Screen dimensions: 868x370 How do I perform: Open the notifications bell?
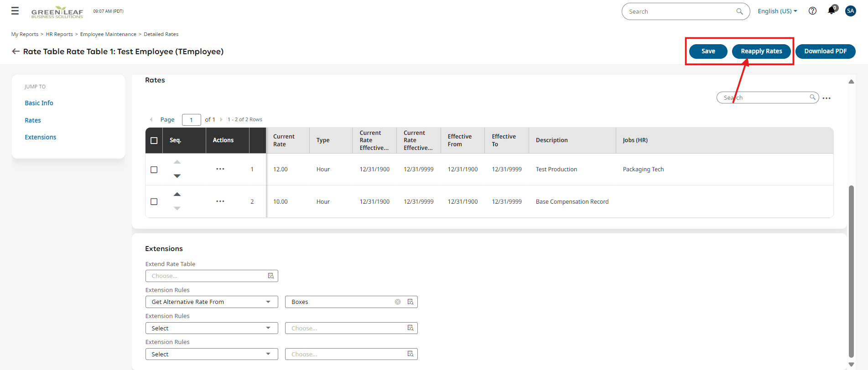(x=832, y=10)
